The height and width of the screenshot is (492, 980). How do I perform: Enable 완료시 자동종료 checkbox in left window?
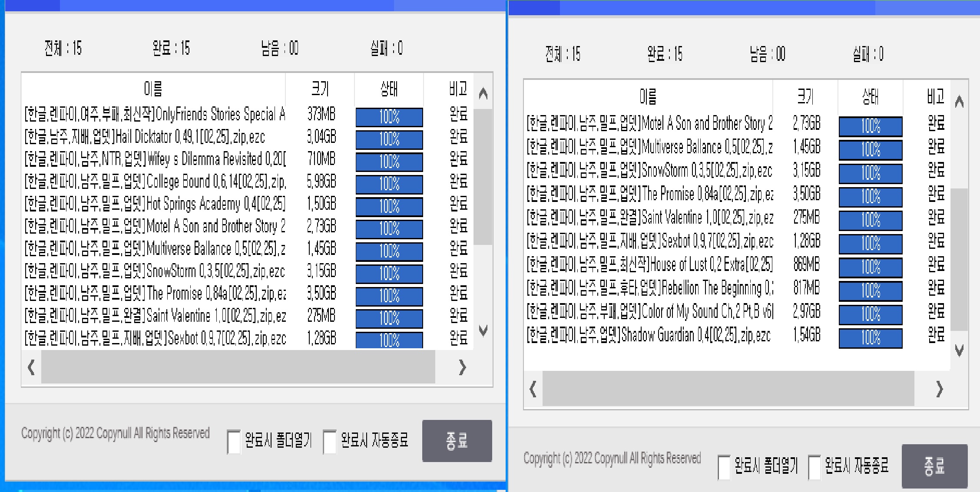[x=330, y=441]
